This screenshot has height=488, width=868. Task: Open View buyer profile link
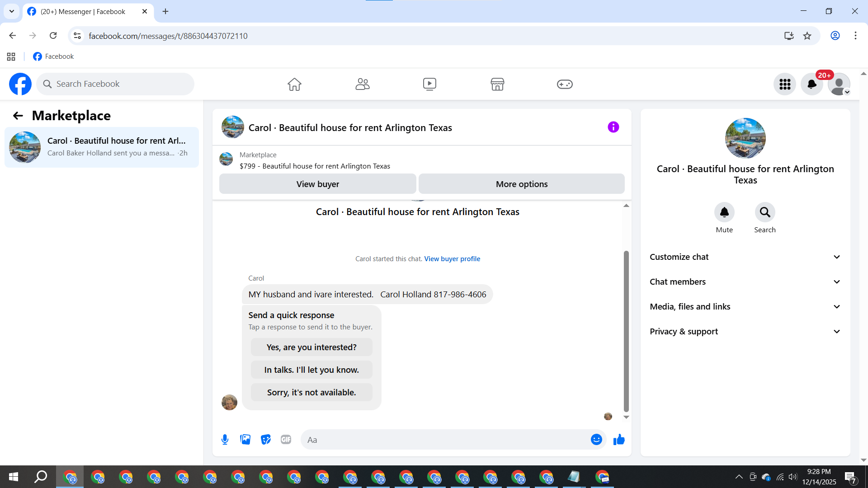click(452, 259)
